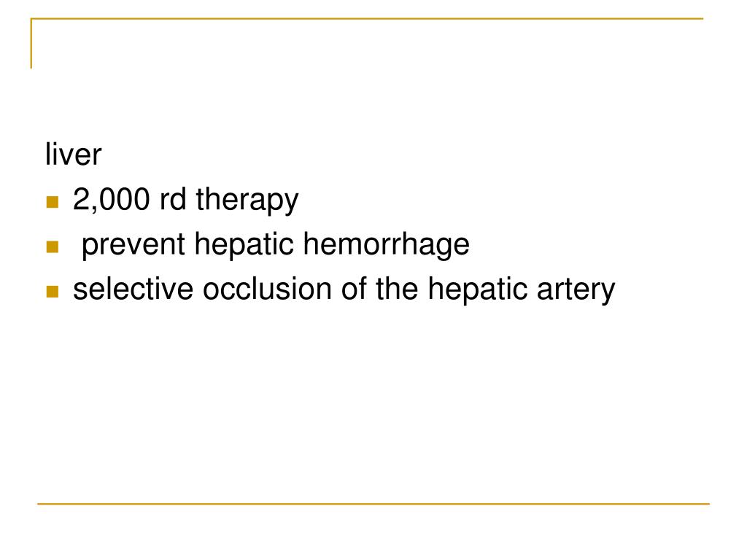Click the gold horizontal line at slide bottom

tap(373, 503)
